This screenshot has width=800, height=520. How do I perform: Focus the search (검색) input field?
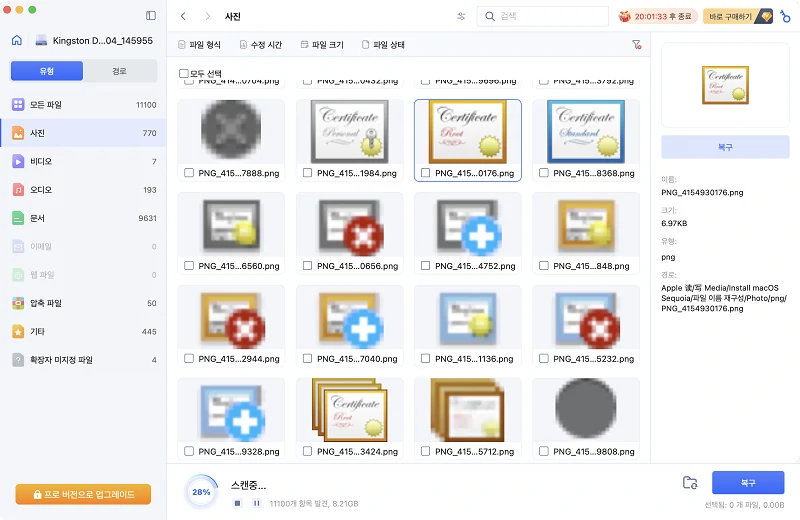(x=542, y=16)
